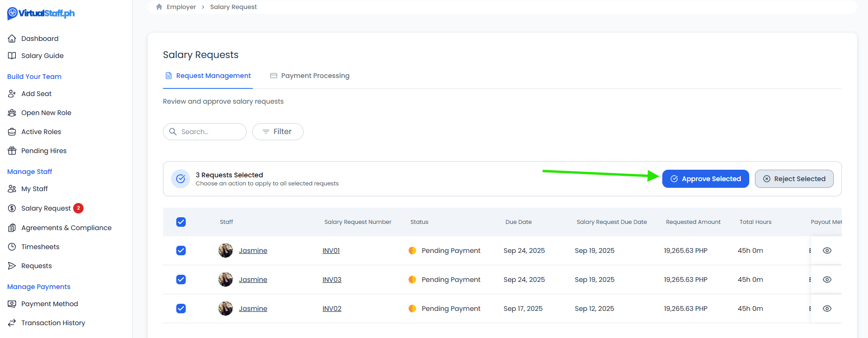View details of INV01 with eye icon
868x338 pixels.
[827, 251]
